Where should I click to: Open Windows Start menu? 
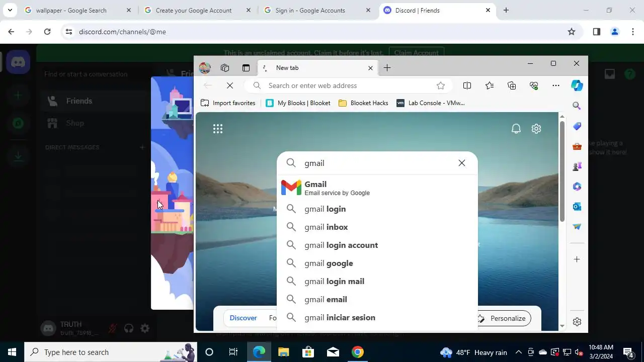click(12, 352)
